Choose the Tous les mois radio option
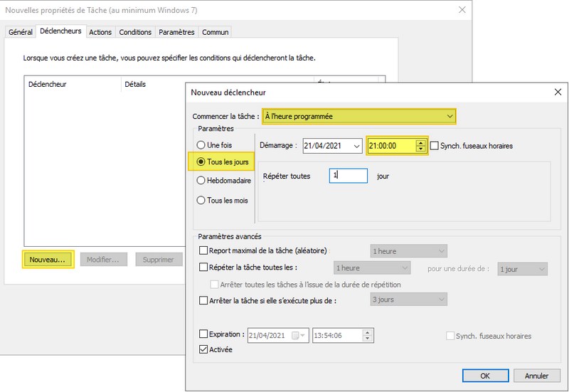Screen dimensions: 569x392 click(x=201, y=201)
